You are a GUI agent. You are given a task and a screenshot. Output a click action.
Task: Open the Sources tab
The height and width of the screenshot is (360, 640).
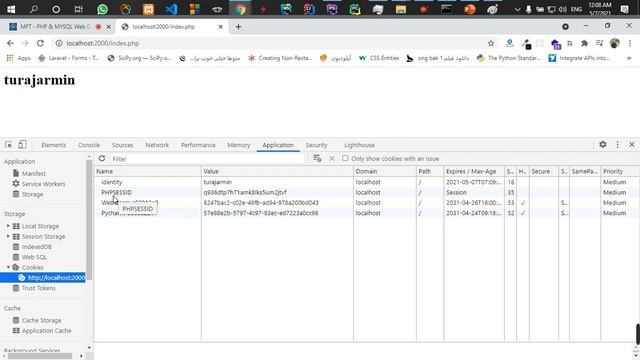click(x=122, y=145)
